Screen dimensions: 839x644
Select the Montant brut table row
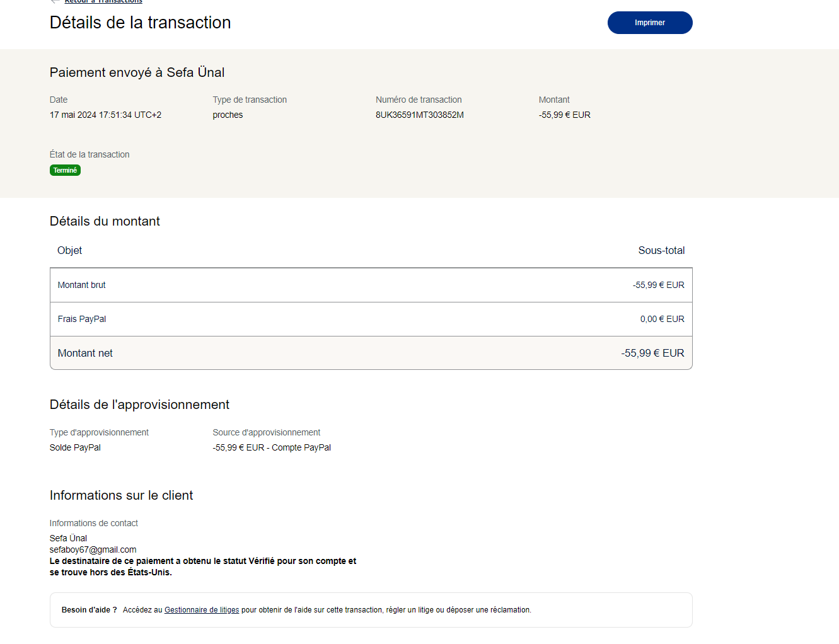coord(371,285)
